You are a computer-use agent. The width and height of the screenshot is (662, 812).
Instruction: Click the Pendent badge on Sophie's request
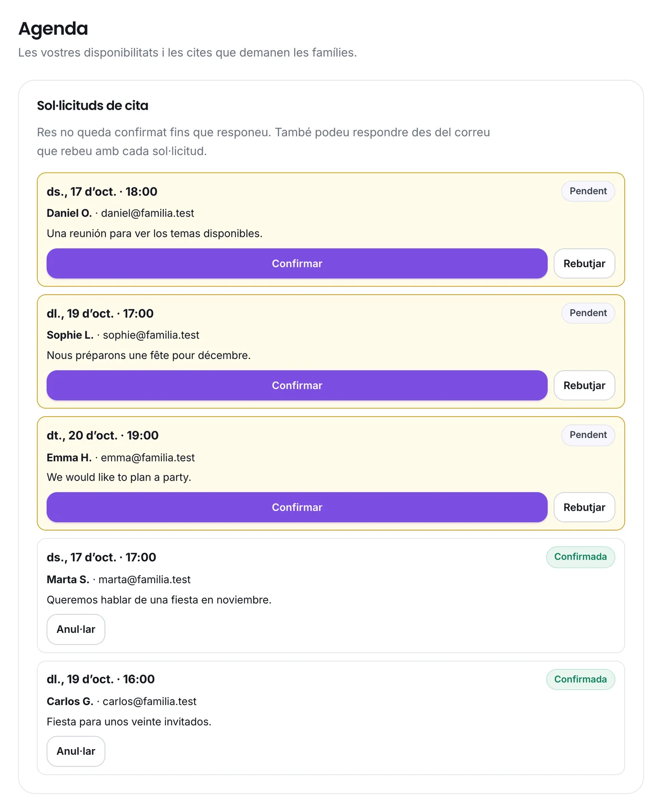click(x=588, y=313)
